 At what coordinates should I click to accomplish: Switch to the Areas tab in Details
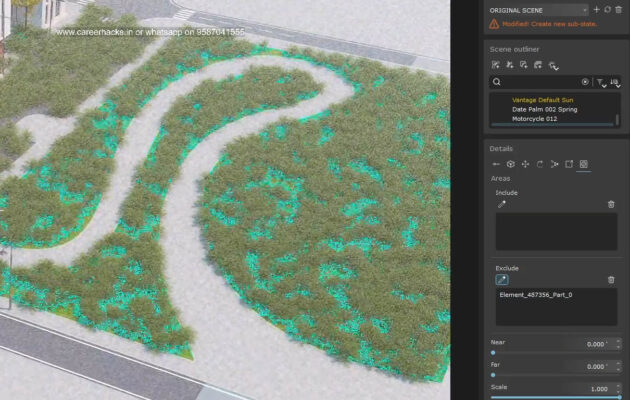point(584,163)
